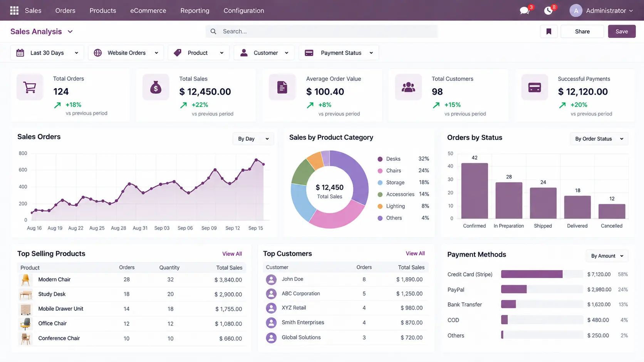
Task: Click Global Solutions' avatar icon
Action: [271, 338]
